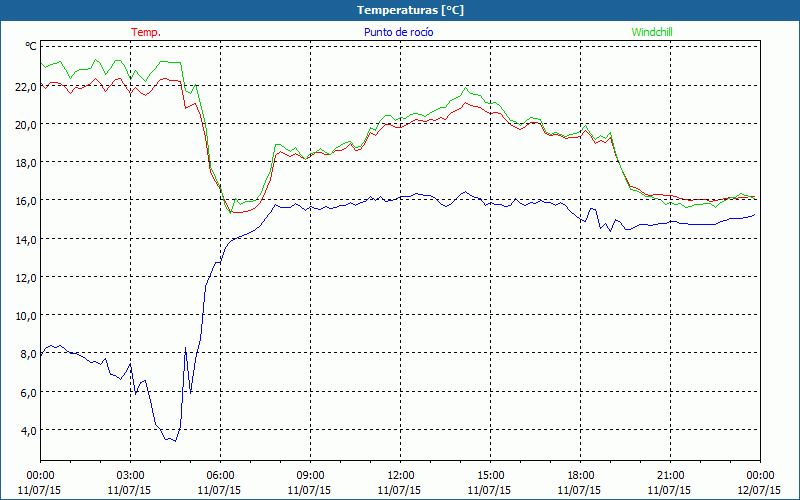The width and height of the screenshot is (800, 500).
Task: Click the 'Temperaturas [°C]' chart title
Action: tap(410, 10)
